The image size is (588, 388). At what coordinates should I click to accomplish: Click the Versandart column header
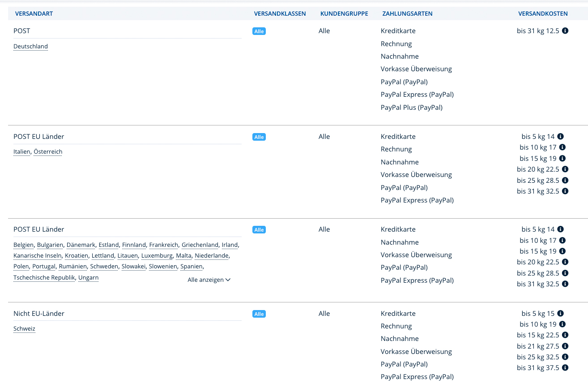coord(34,14)
